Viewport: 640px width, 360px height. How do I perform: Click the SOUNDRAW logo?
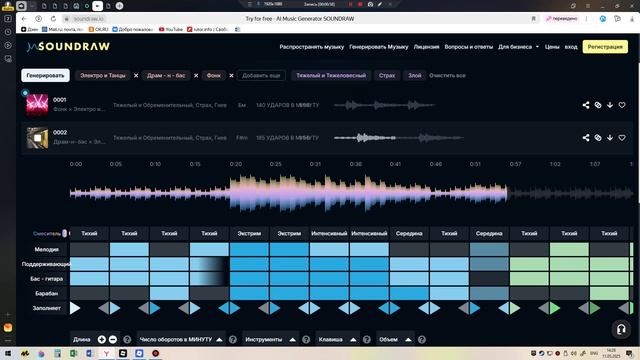click(x=68, y=47)
